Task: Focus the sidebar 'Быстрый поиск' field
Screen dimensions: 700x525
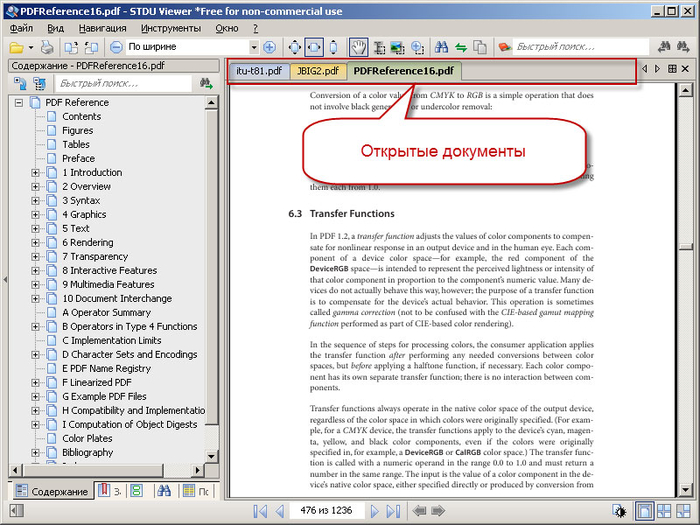Action: [x=123, y=83]
